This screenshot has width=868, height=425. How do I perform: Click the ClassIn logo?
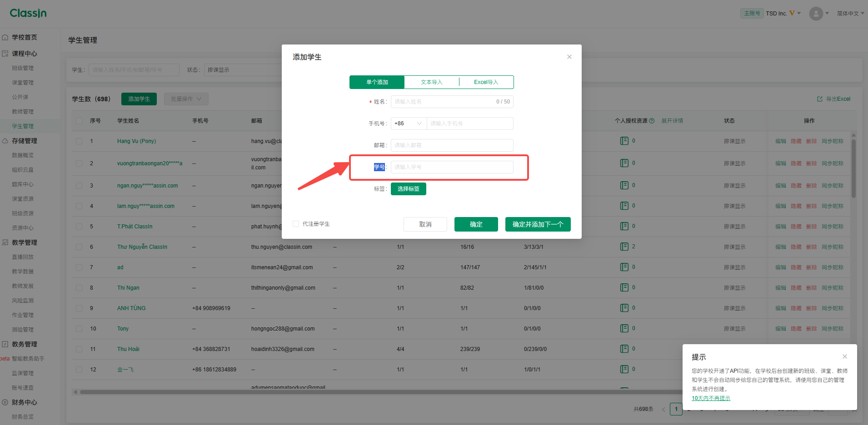click(x=28, y=13)
